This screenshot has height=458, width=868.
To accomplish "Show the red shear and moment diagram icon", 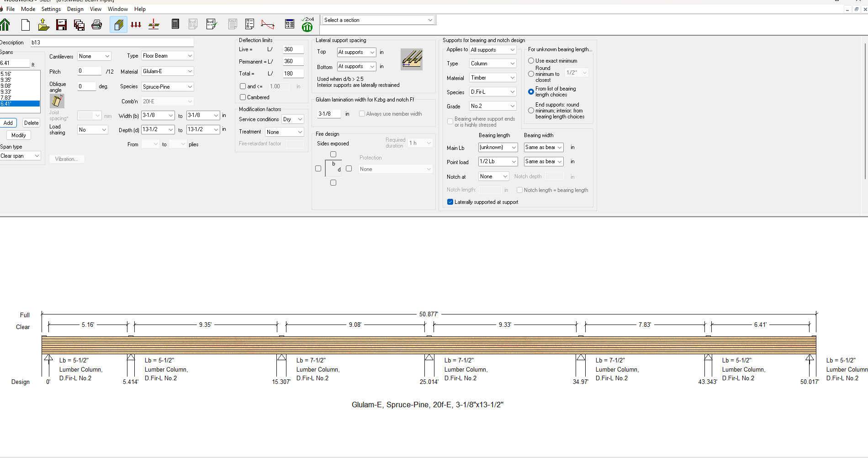I will click(268, 25).
